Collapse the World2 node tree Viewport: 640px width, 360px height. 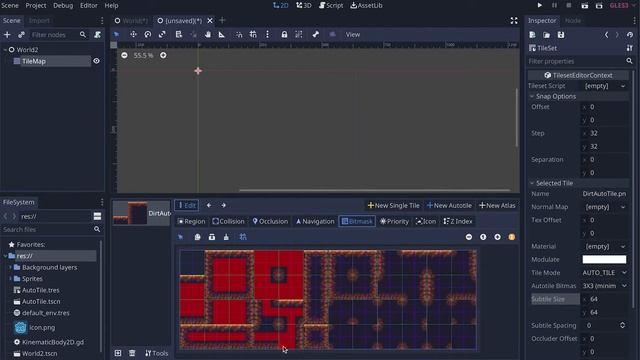[x=5, y=49]
